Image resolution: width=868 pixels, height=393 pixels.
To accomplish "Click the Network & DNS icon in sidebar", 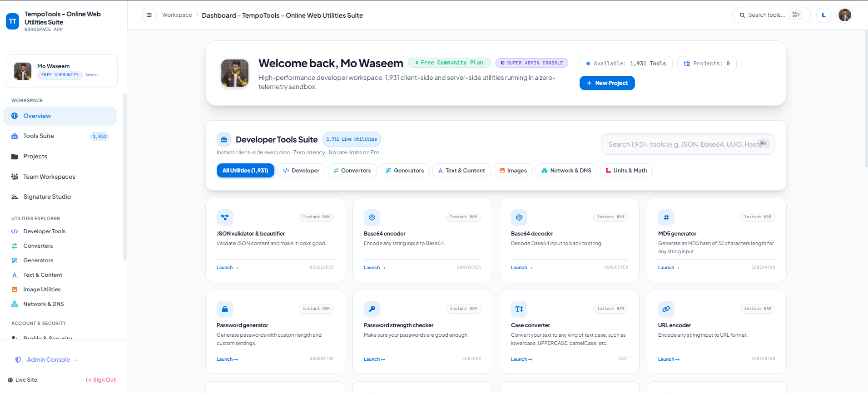I will click(x=15, y=304).
